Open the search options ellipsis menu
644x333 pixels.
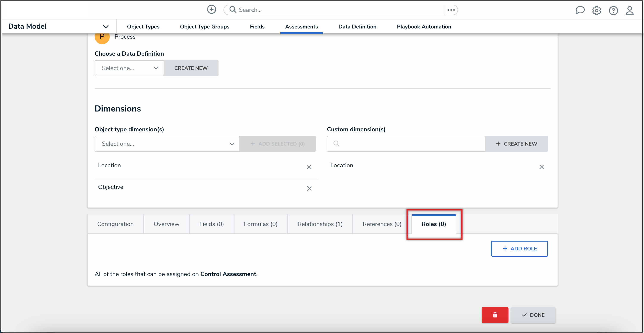pos(451,10)
